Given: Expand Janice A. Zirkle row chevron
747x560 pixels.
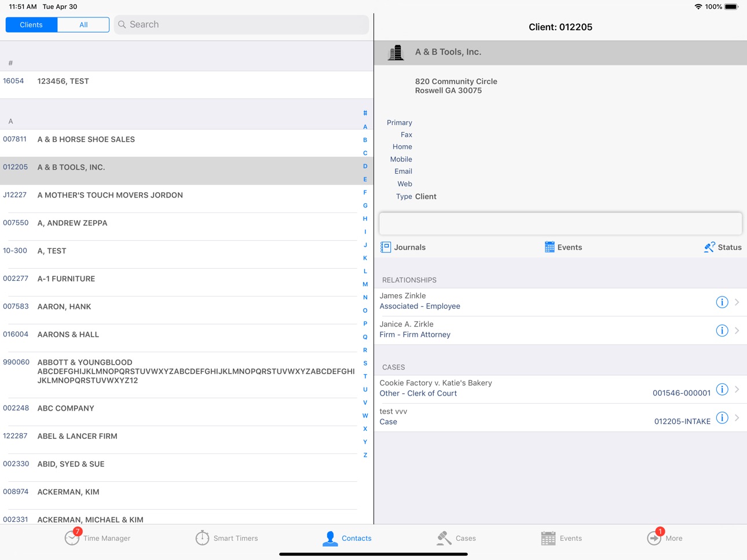Looking at the screenshot, I should (737, 330).
